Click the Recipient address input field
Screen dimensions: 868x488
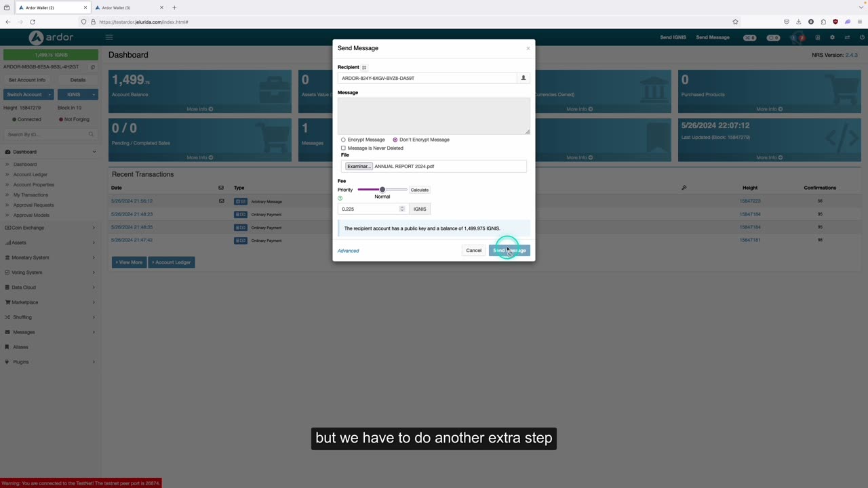point(427,78)
